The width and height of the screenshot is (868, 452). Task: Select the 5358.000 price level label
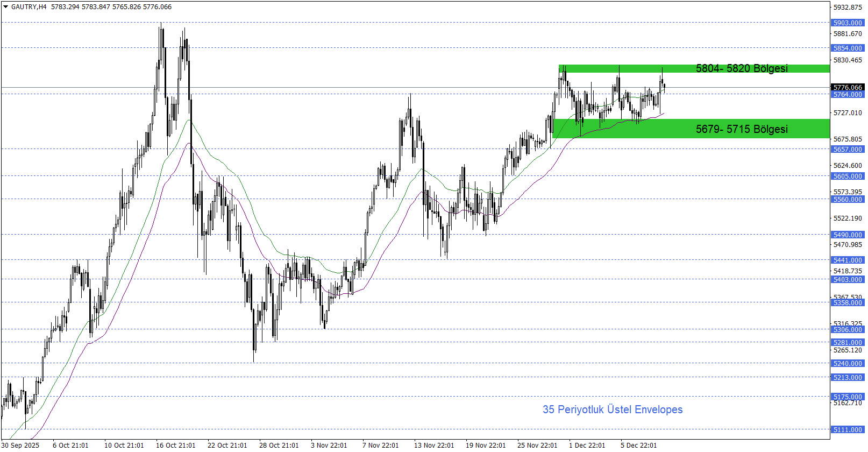click(848, 303)
